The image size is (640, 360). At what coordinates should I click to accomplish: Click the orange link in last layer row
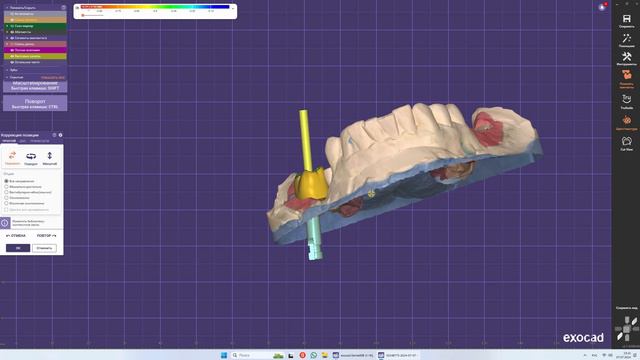tap(53, 77)
